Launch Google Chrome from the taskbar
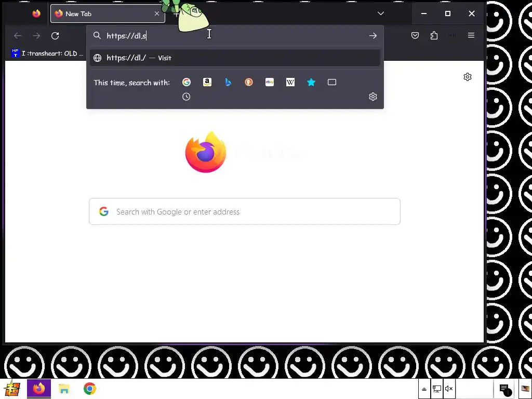The width and height of the screenshot is (532, 399). pos(89,389)
